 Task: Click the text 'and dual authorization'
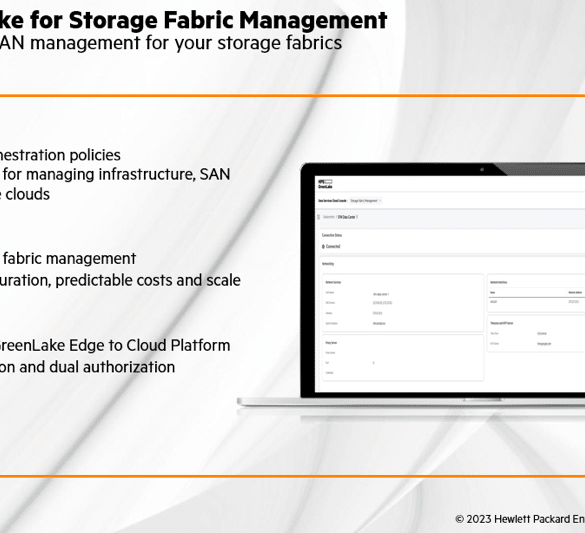97,367
